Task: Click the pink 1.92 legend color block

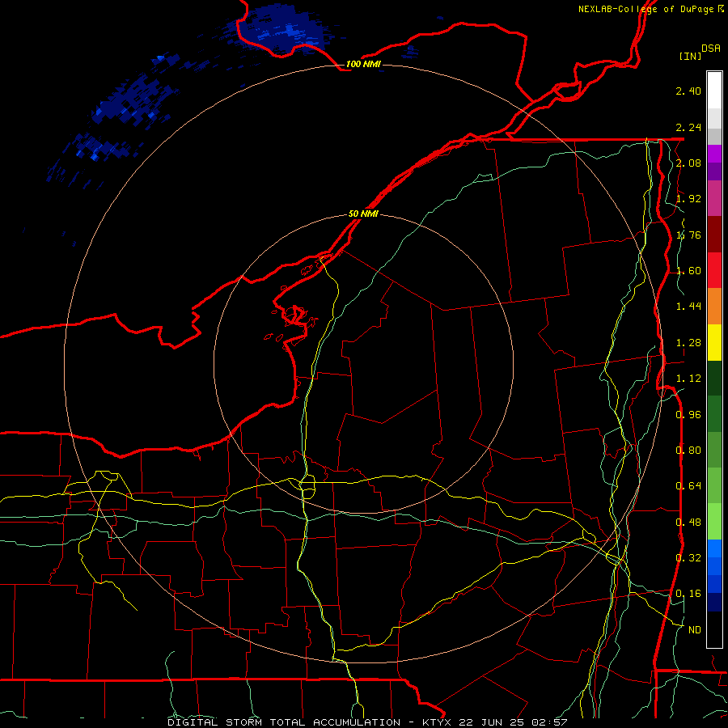Action: click(714, 198)
